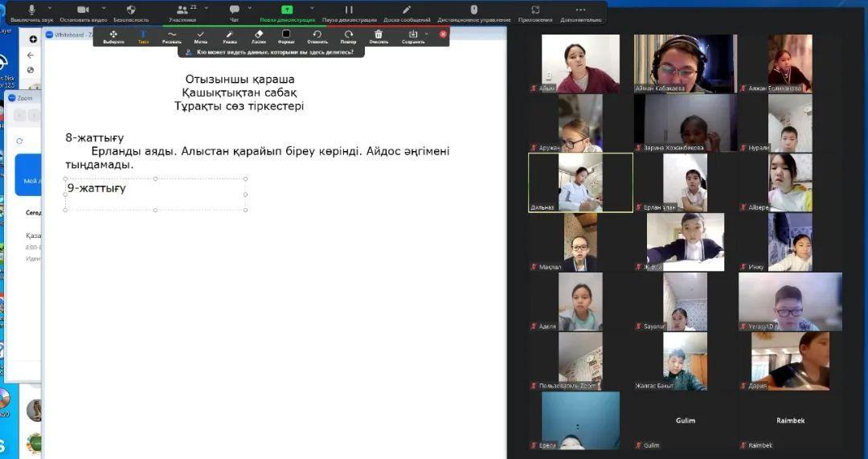Click inside the '9-жаттығу' text box
This screenshot has width=868, height=459.
click(156, 195)
